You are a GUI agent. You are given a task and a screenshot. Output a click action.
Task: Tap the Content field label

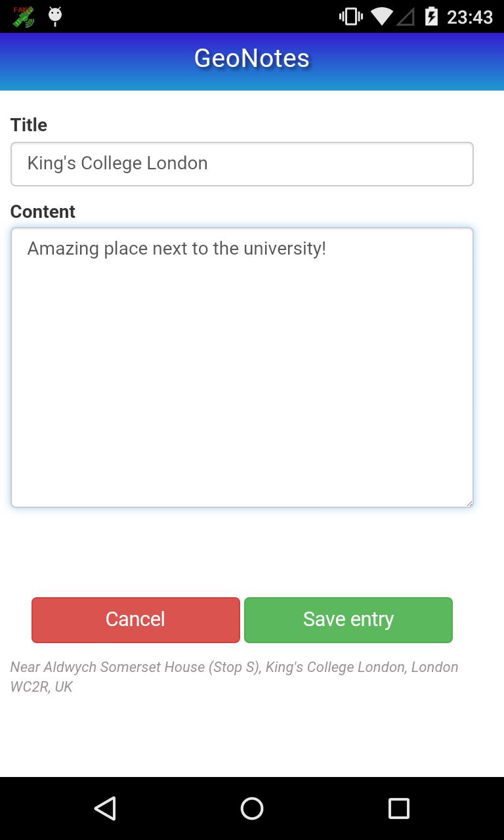click(43, 211)
